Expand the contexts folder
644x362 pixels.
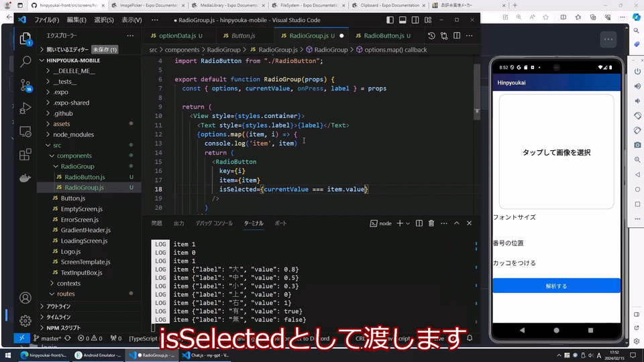(x=68, y=283)
